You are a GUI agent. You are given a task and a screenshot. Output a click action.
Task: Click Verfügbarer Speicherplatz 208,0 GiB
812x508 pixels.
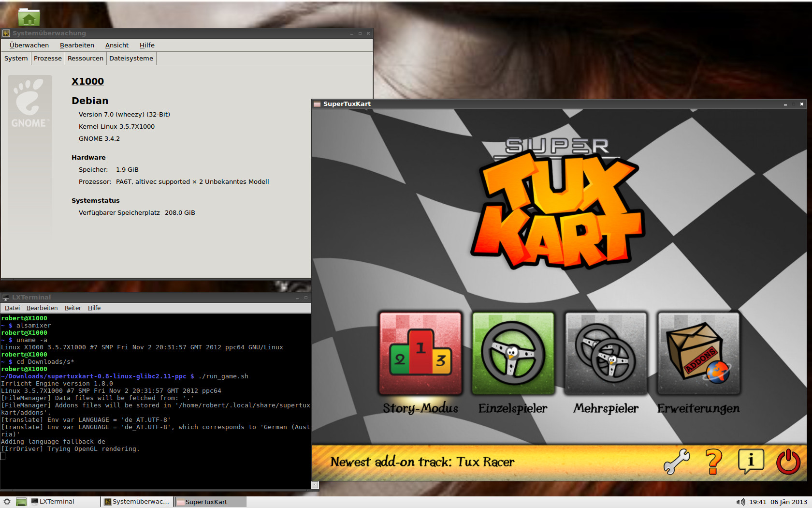point(137,212)
